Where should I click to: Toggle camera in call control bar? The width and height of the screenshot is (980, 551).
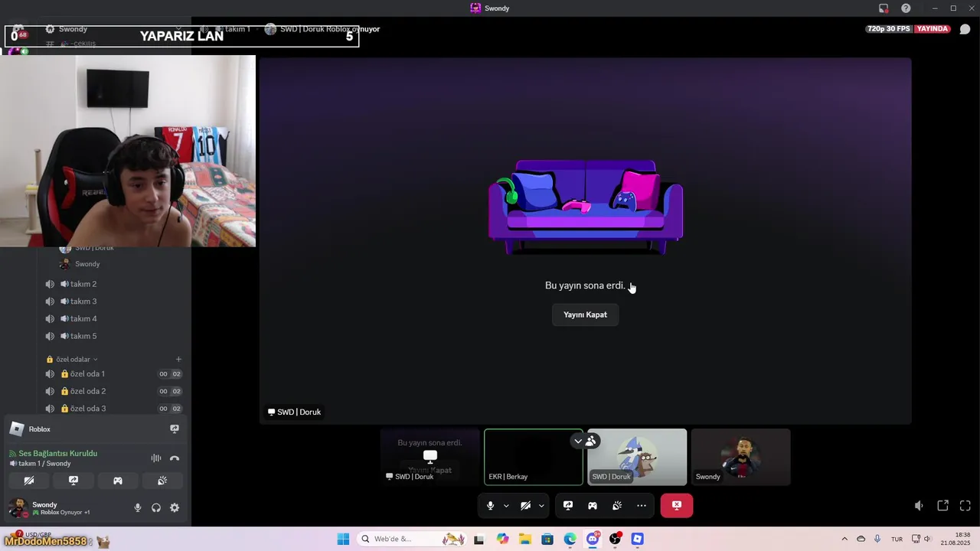coord(525,506)
